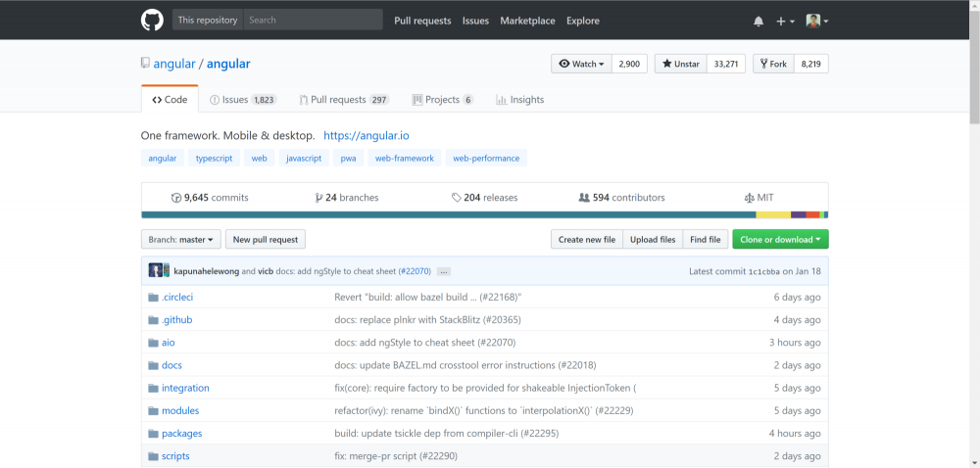Switch to the Projects tab
This screenshot has width=980, height=468.
pyautogui.click(x=443, y=100)
